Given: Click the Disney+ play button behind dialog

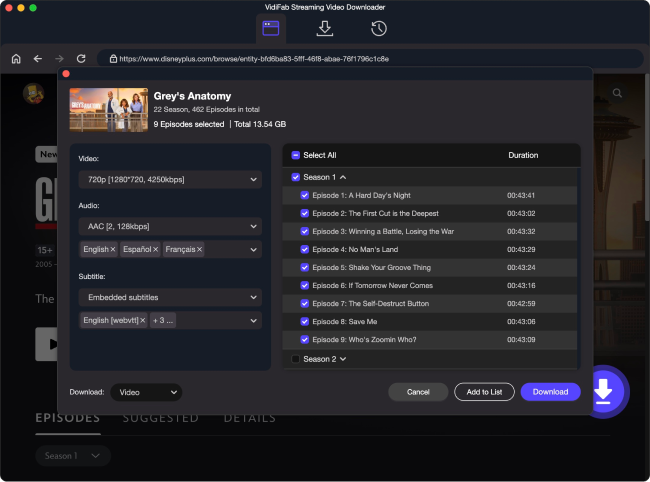Looking at the screenshot, I should (x=46, y=344).
